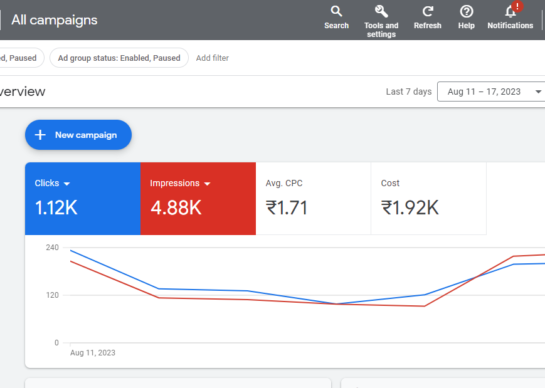Click the ₹1.71 average CPC value

(x=286, y=208)
